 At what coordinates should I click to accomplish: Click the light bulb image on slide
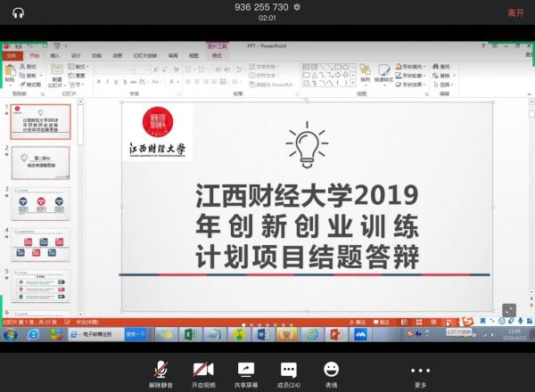click(307, 144)
